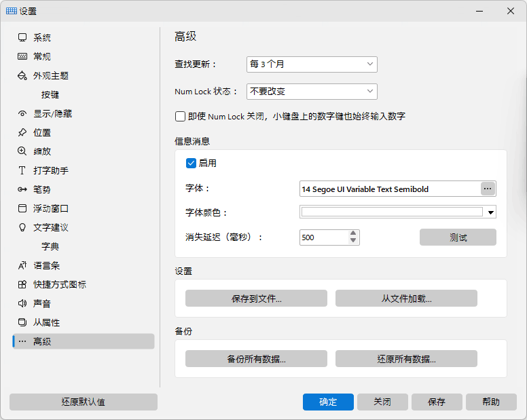This screenshot has width=527, height=420.
Task: Click 备份所有数据... button
Action: 256,358
